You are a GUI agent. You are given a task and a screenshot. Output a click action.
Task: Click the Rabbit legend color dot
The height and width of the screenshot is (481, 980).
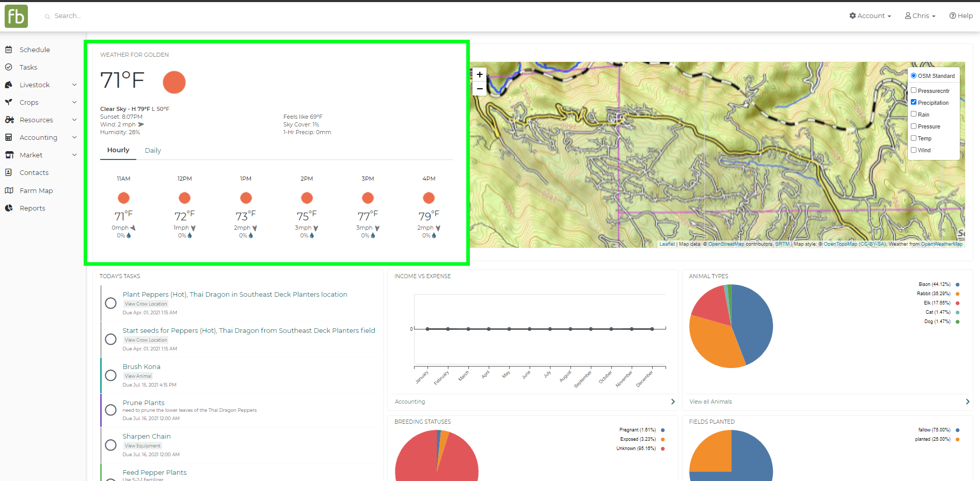957,294
